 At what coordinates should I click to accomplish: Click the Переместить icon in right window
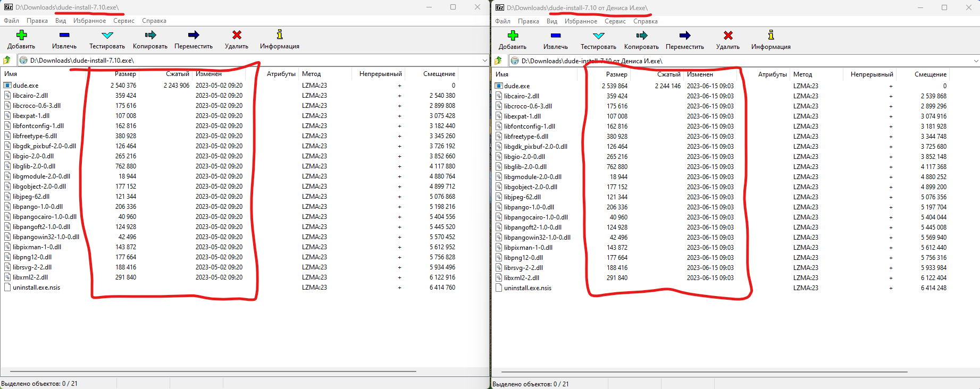pos(685,36)
